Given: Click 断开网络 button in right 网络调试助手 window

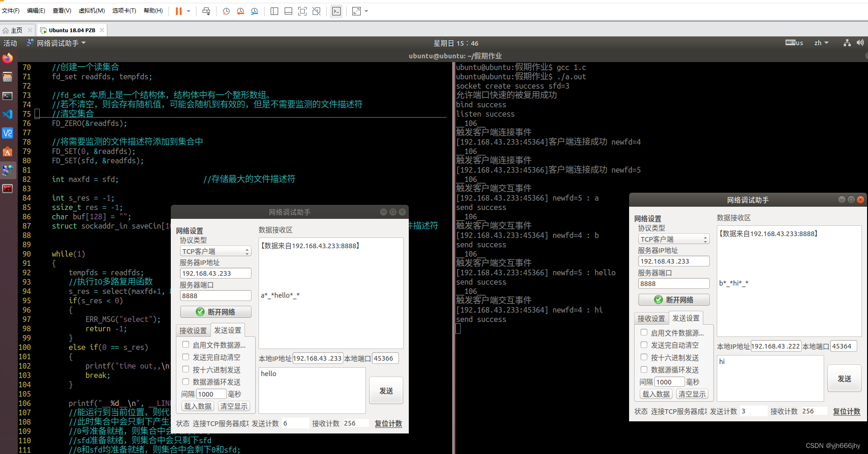Looking at the screenshot, I should (x=674, y=300).
